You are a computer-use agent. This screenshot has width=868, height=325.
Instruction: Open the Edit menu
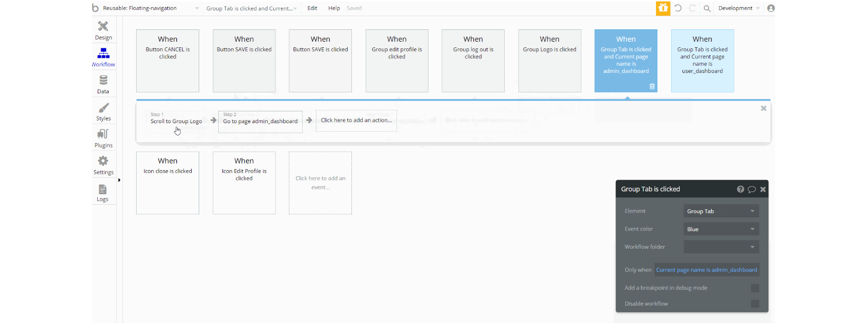[312, 8]
